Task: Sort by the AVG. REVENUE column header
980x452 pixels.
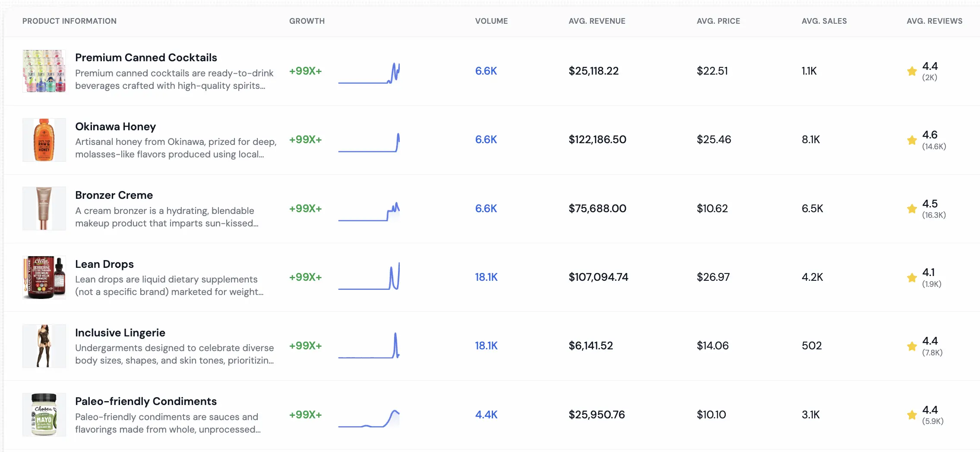Action: coord(597,21)
